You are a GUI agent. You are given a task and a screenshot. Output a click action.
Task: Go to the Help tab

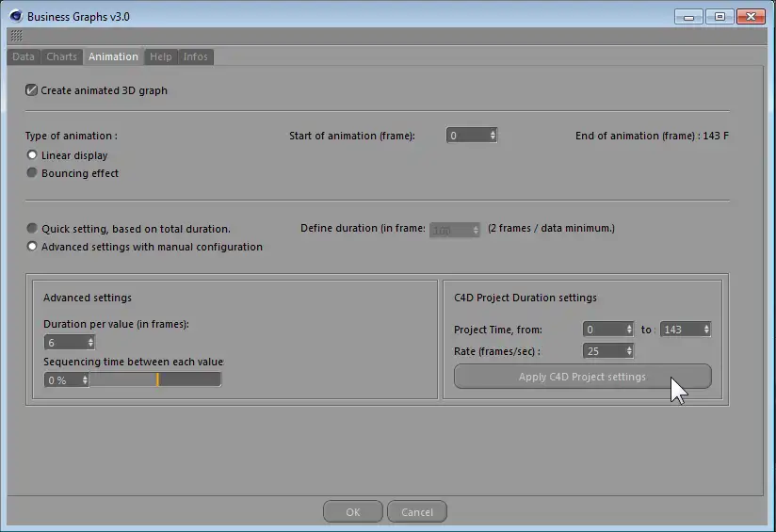[160, 56]
